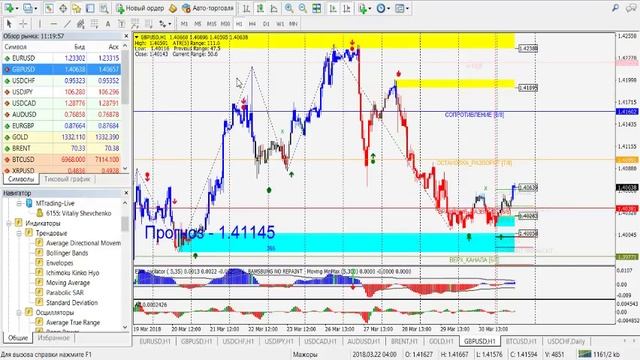This screenshot has height=360, width=640.
Task: Switch timeframe to H1
Action: click(x=239, y=24)
